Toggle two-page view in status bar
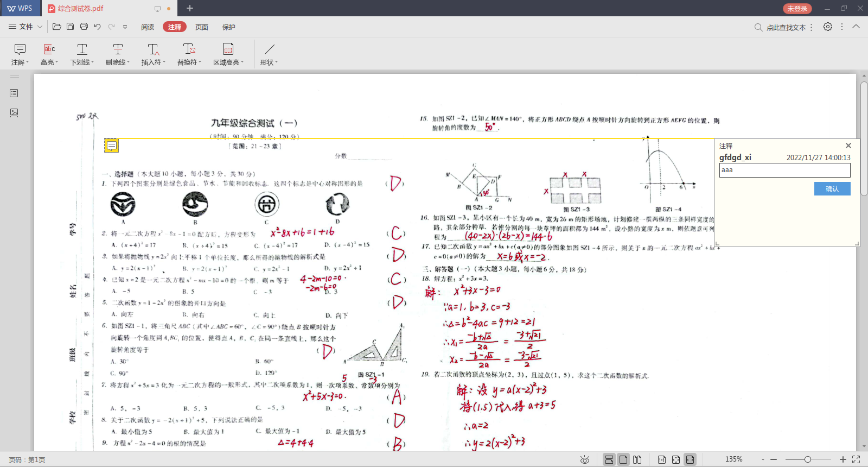This screenshot has height=467, width=868. (637, 460)
